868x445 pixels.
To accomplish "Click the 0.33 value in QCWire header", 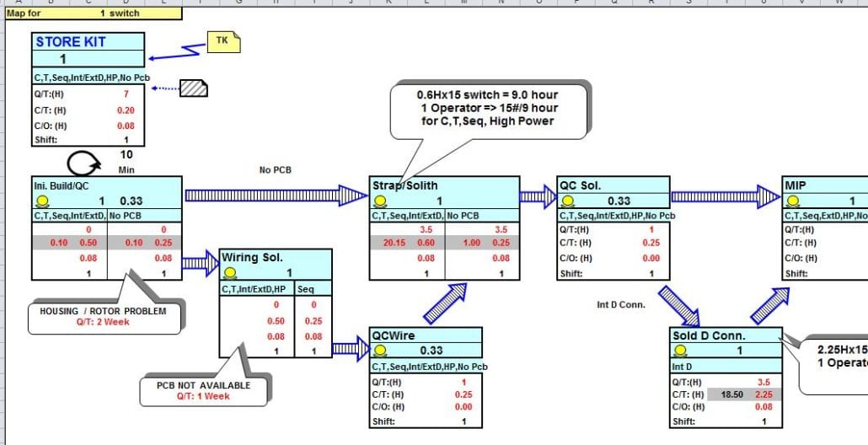I will (431, 351).
